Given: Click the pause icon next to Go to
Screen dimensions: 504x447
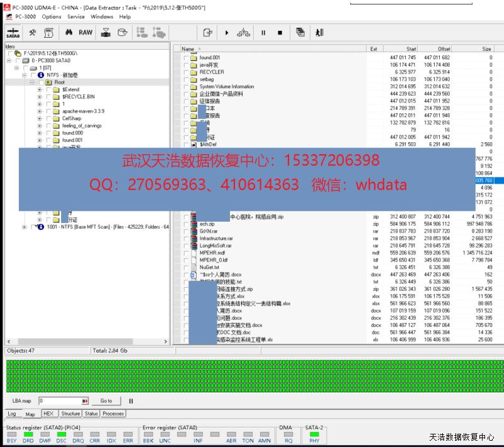Looking at the screenshot, I should [x=131, y=401].
